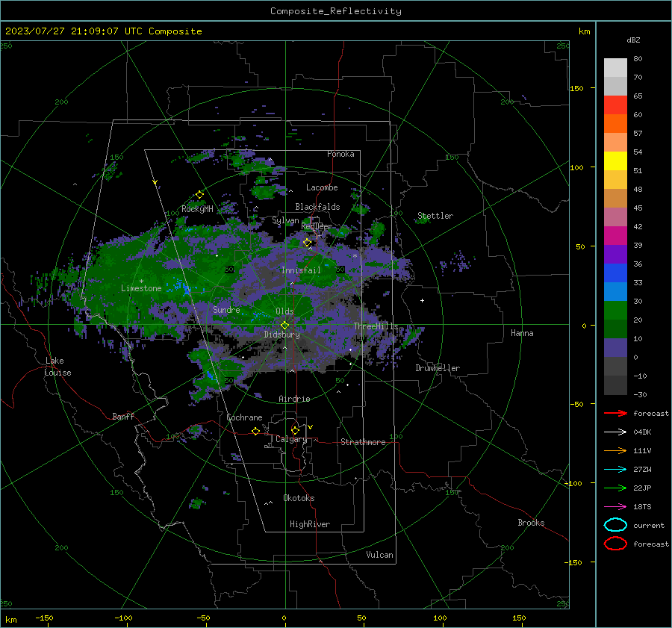The height and width of the screenshot is (628, 672).
Task: Click the dBZ legend heading
Action: coord(633,40)
